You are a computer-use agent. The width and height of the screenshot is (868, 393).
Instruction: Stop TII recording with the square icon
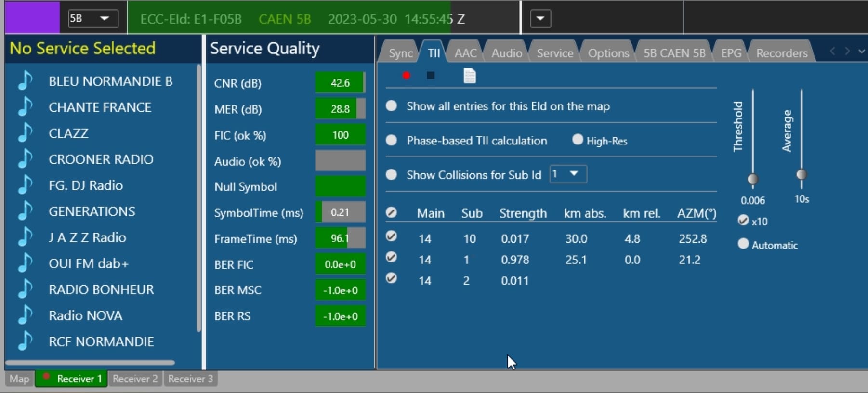[431, 76]
